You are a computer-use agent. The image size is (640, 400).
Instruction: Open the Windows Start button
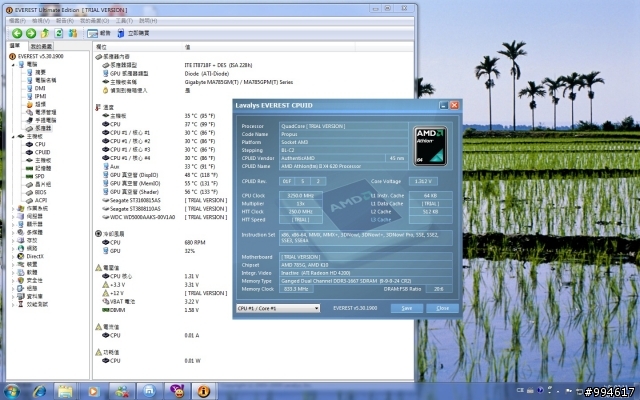11,391
